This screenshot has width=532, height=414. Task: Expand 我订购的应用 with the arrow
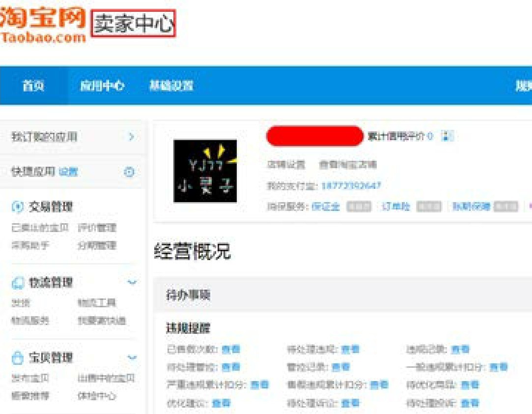[x=131, y=137]
